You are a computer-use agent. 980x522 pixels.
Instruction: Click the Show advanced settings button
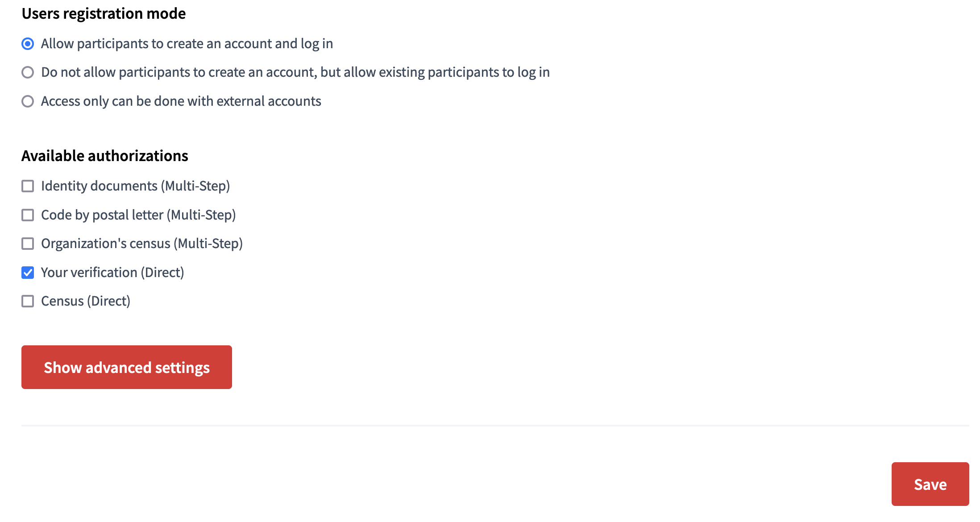tap(127, 367)
